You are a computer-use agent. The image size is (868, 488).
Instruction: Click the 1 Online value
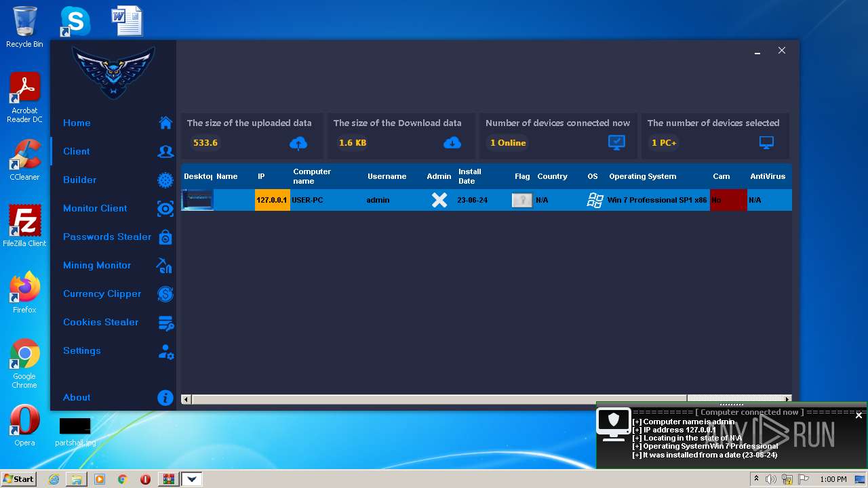508,143
